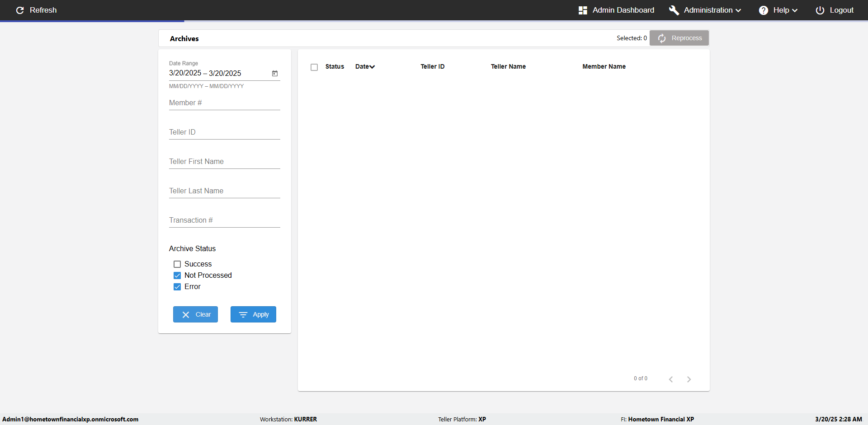
Task: Toggle Date column sort arrow
Action: (x=372, y=67)
